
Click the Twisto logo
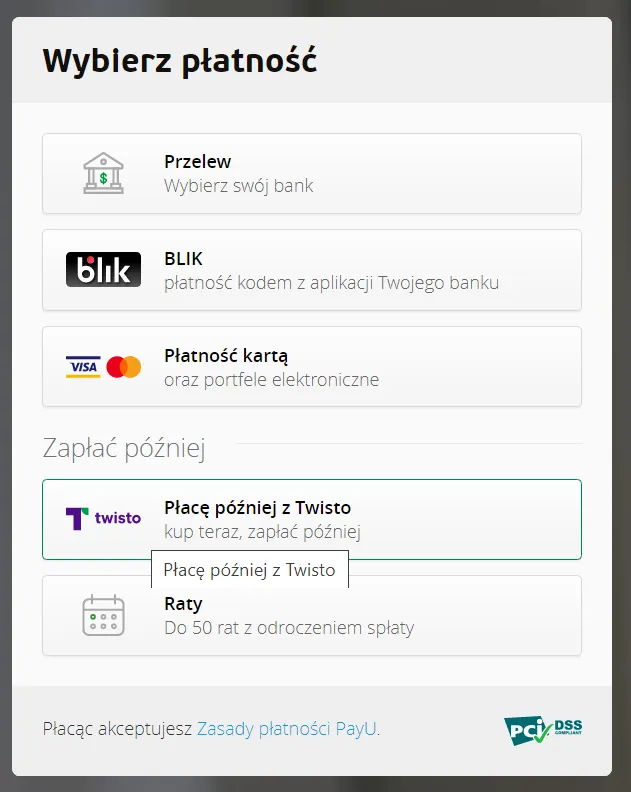[x=103, y=518]
